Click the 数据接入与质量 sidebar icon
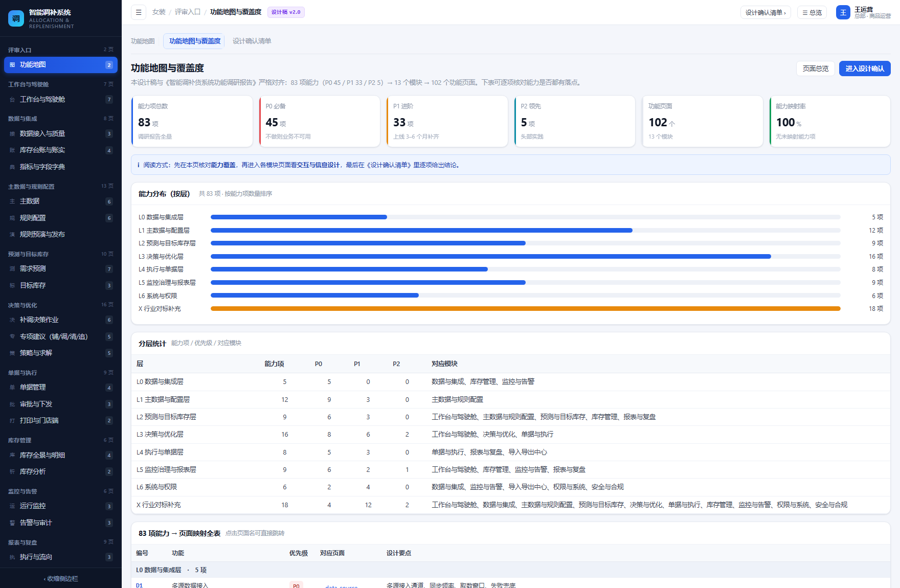 12,134
